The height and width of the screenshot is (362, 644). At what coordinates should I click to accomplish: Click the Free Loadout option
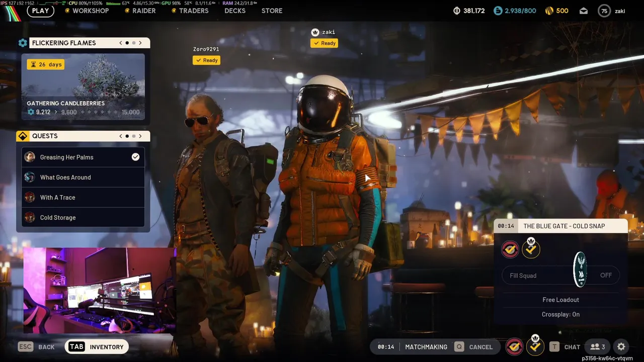pyautogui.click(x=560, y=300)
